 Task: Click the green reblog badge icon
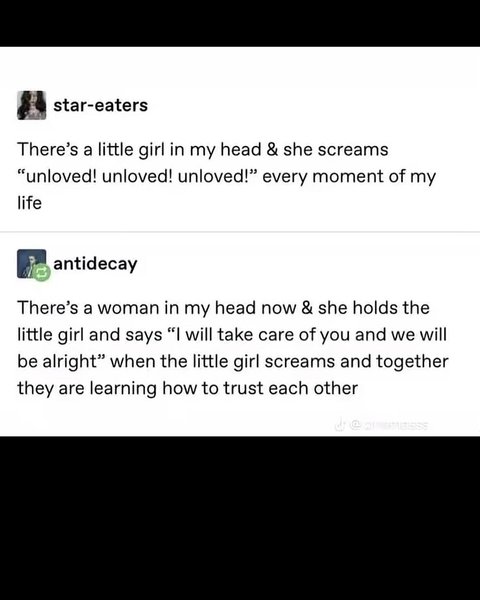tap(42, 272)
